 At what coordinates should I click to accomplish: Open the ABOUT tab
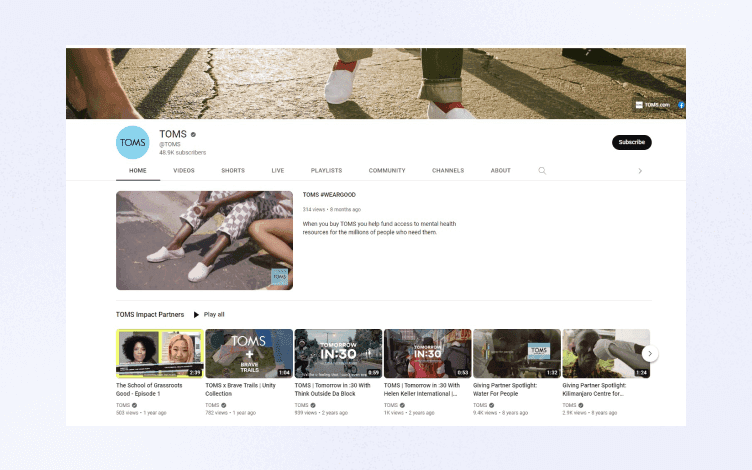point(501,171)
